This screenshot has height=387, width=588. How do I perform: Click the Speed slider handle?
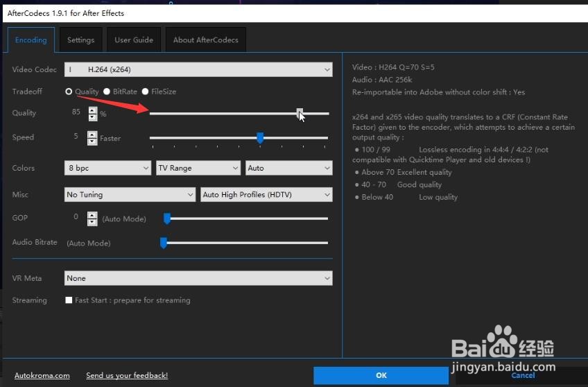coord(260,137)
